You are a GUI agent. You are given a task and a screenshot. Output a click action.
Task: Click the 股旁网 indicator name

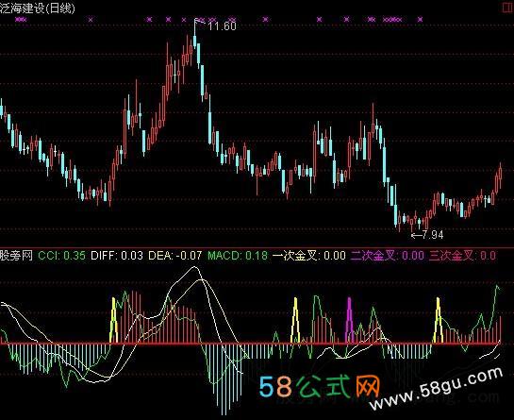(x=16, y=256)
